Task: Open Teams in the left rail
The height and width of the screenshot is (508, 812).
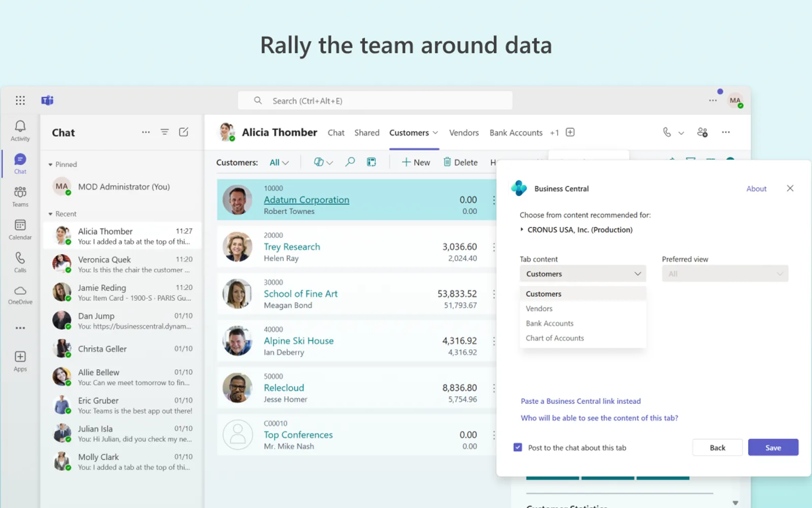Action: 20,197
